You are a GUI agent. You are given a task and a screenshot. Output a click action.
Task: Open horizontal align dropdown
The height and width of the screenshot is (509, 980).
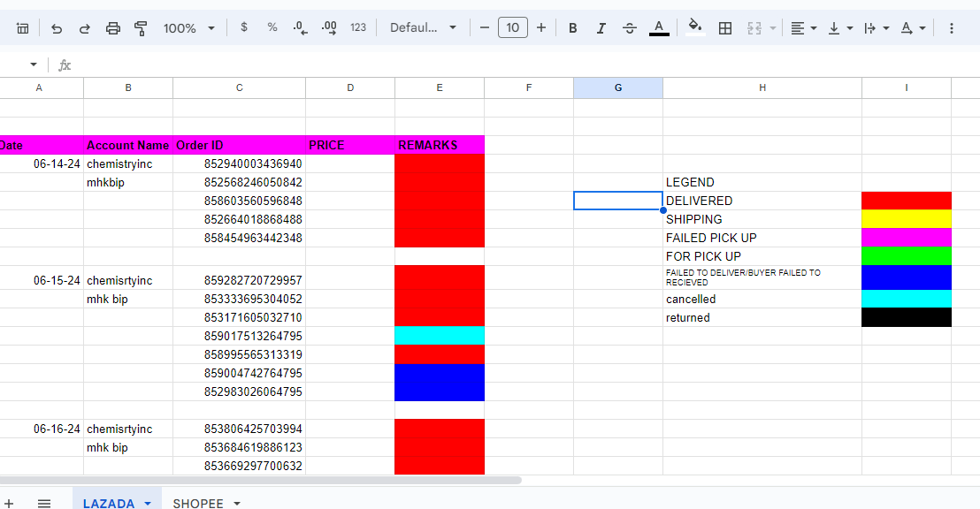pos(804,28)
